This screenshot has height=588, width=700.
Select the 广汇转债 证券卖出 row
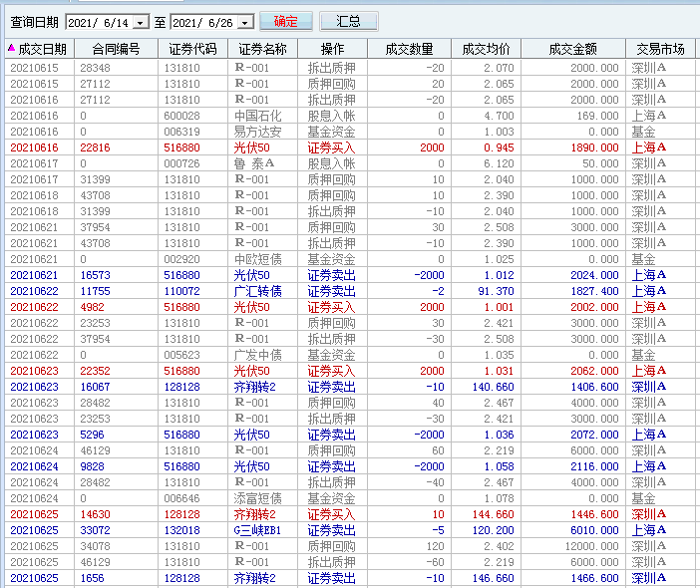point(257,291)
